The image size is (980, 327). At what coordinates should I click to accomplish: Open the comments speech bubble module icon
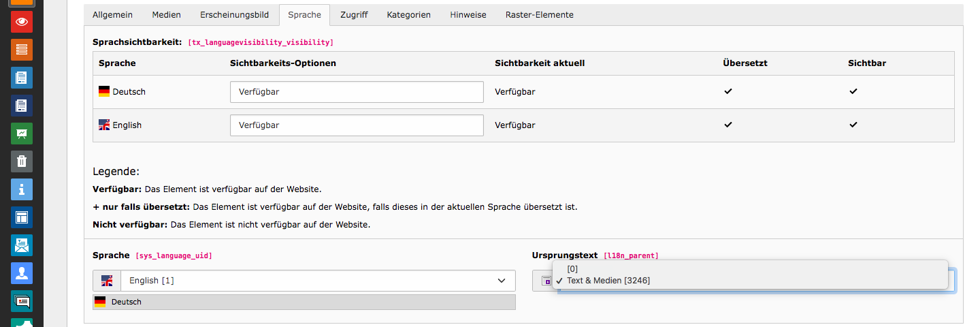(x=22, y=301)
